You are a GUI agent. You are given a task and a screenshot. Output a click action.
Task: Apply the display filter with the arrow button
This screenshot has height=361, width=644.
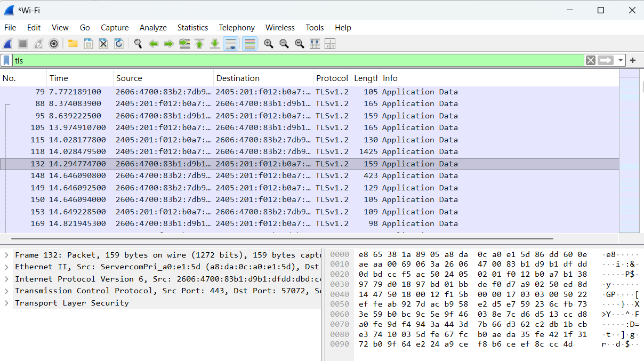[x=606, y=60]
